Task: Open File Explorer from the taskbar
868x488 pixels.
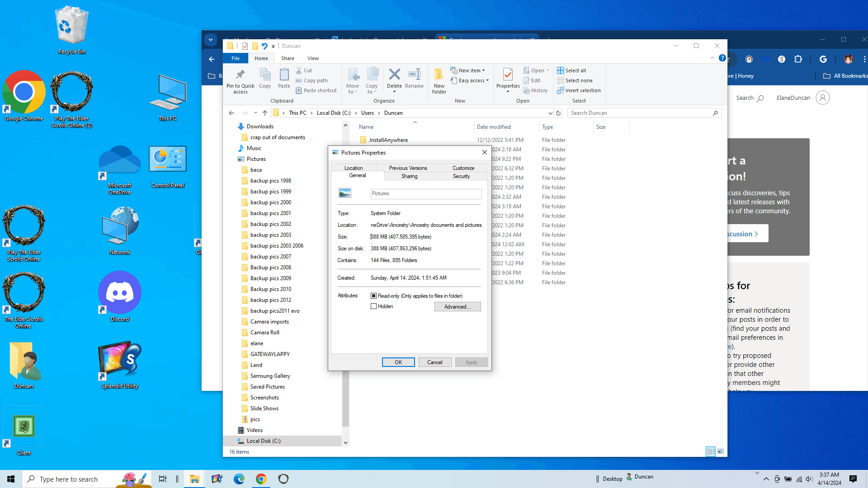Action: coord(194,479)
